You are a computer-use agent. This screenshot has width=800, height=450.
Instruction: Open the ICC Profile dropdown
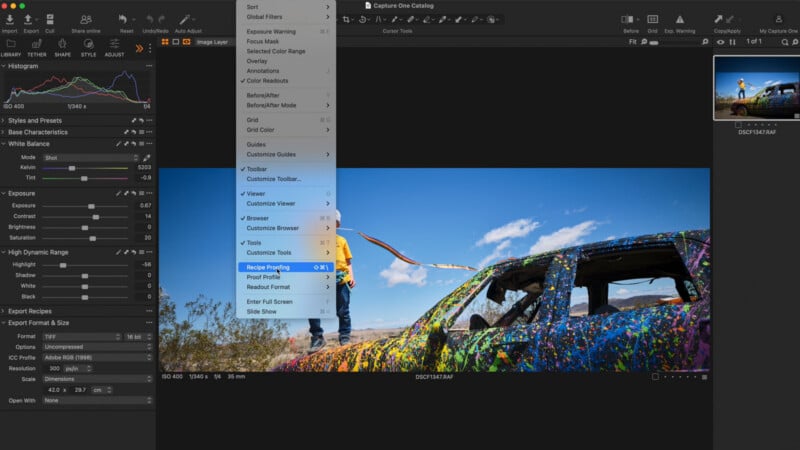[x=97, y=358]
